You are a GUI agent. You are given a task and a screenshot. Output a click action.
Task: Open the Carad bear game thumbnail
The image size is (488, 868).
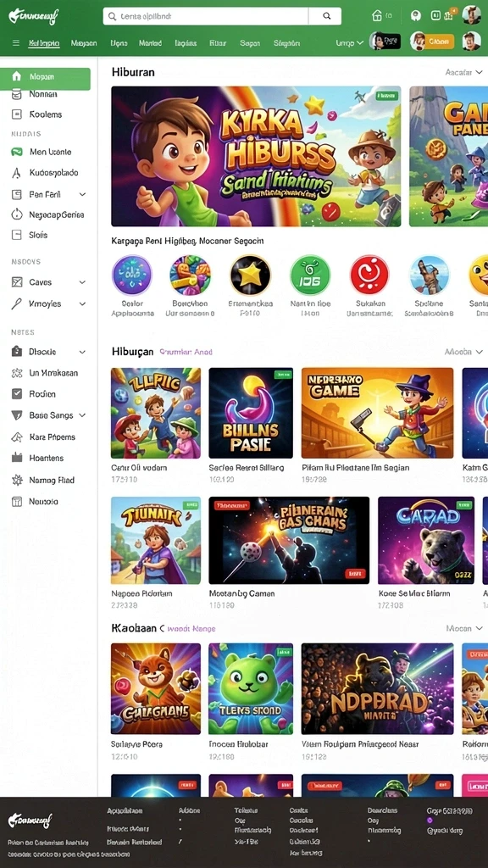click(426, 540)
